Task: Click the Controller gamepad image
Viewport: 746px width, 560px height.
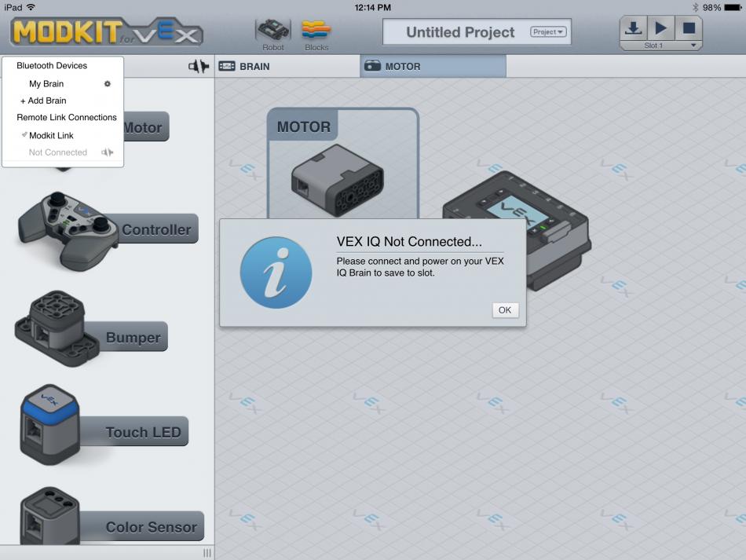Action: (x=67, y=231)
